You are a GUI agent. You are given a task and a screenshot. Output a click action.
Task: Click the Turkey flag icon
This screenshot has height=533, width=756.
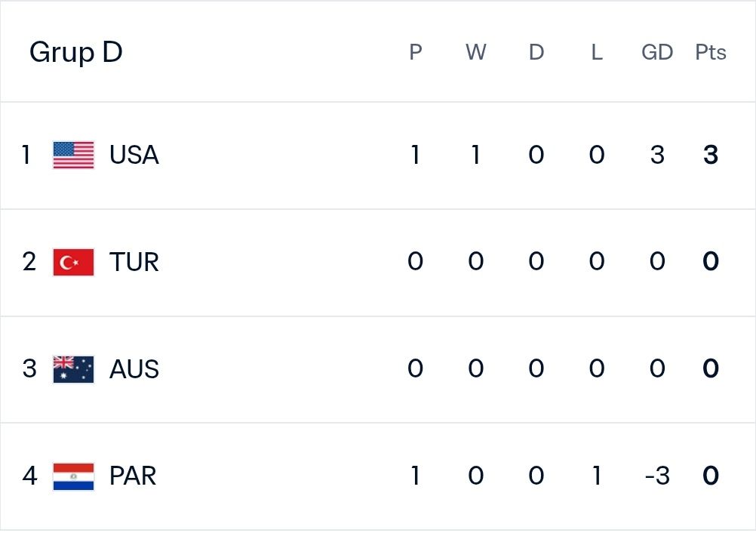[73, 262]
